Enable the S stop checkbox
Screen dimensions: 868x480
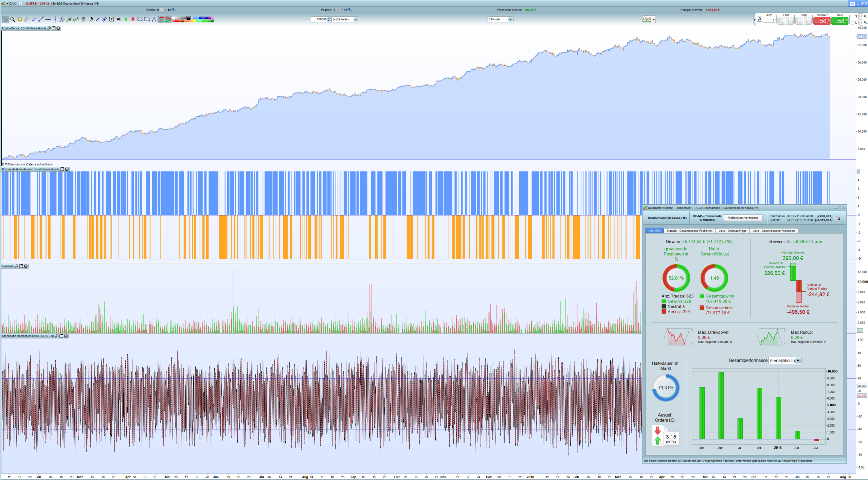coord(852,16)
